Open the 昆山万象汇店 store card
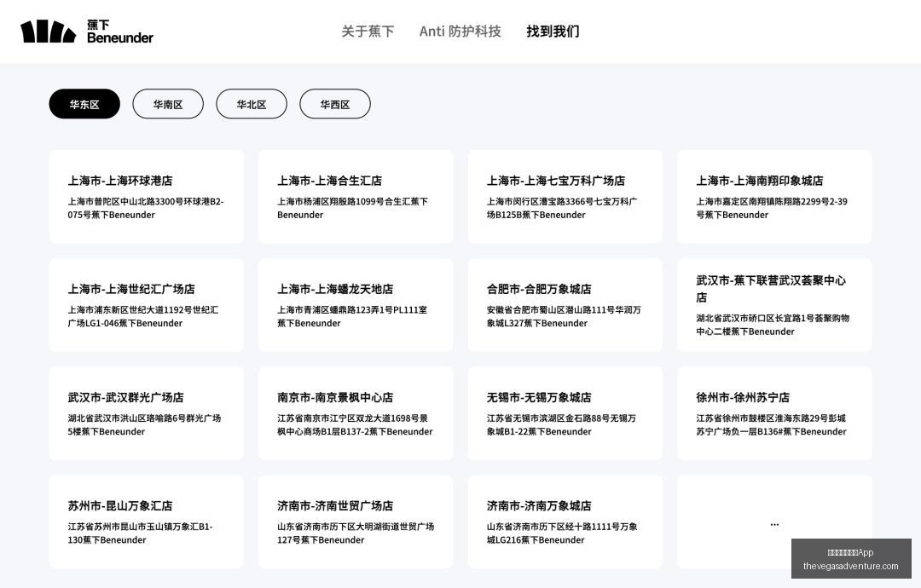 click(147, 522)
